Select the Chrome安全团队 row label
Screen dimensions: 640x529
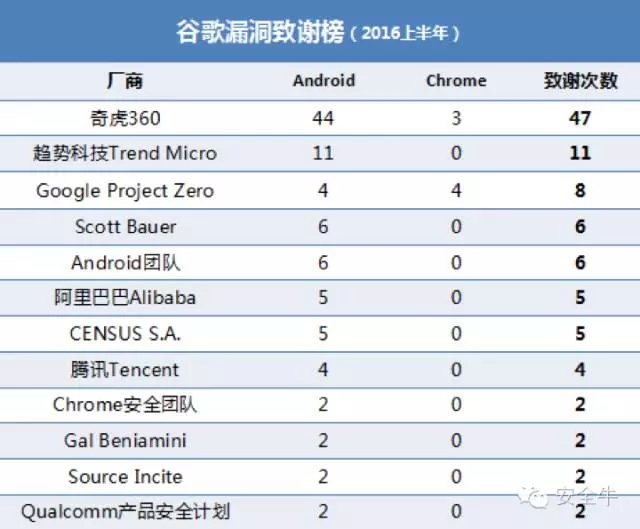pyautogui.click(x=125, y=405)
